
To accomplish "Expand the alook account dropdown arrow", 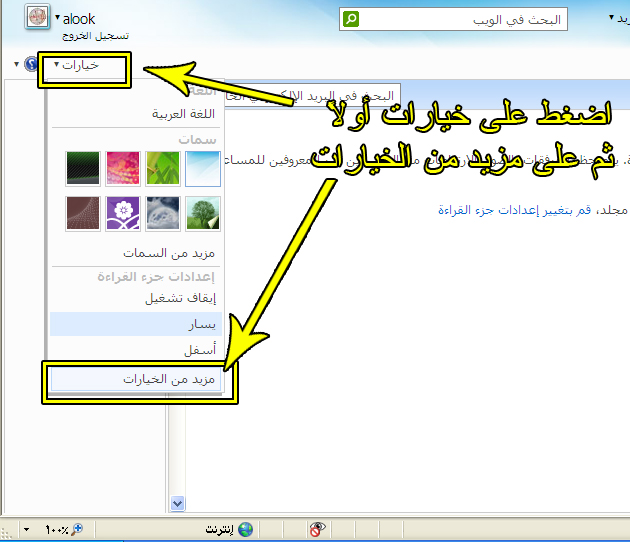I will [58, 18].
